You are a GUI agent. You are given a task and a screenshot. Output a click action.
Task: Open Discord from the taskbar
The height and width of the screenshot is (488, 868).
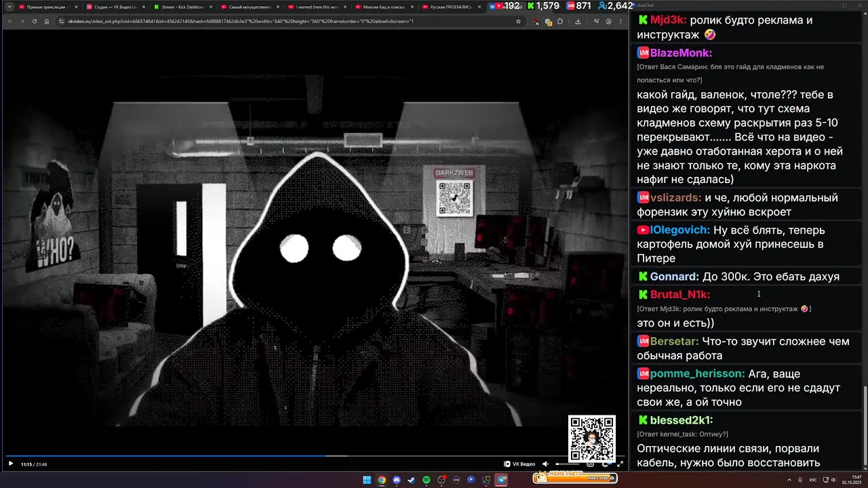[x=397, y=480]
